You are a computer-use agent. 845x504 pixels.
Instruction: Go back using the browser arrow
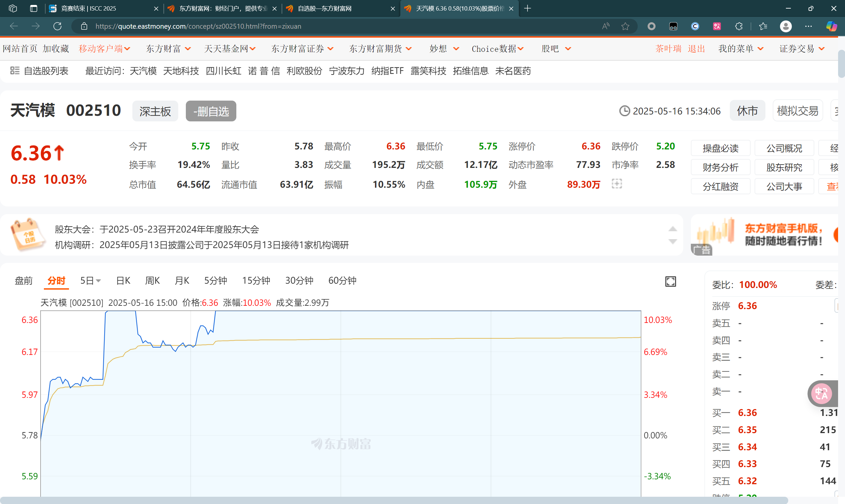click(x=14, y=26)
